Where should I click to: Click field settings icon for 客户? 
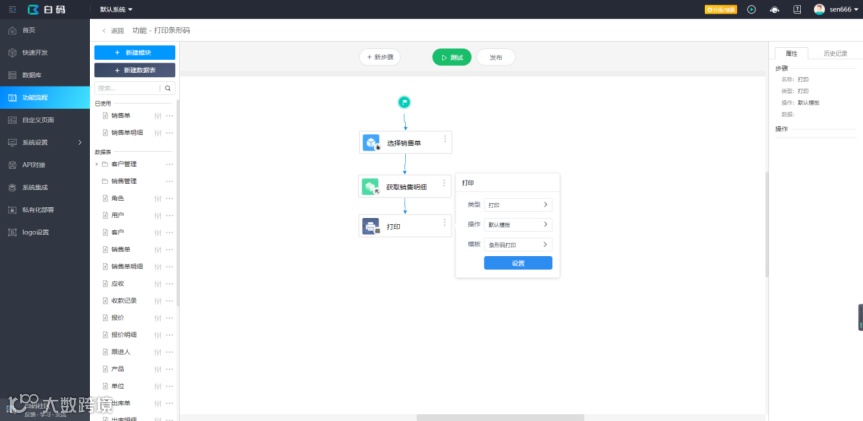pos(158,232)
